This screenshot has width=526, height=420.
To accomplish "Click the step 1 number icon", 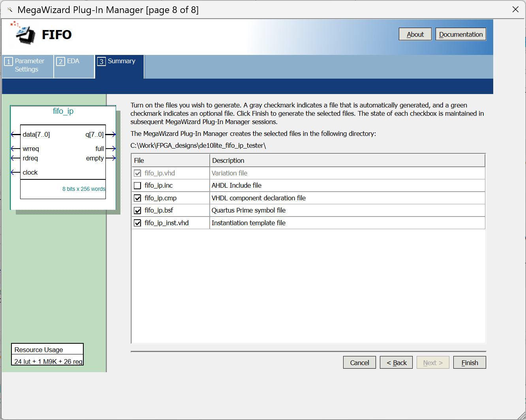I will [8, 62].
